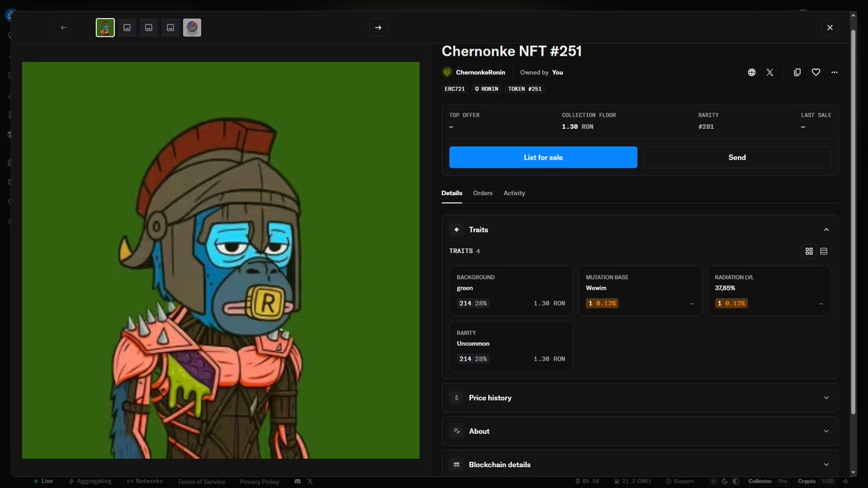Click the Collection floor 1.30 RON value

click(x=577, y=127)
